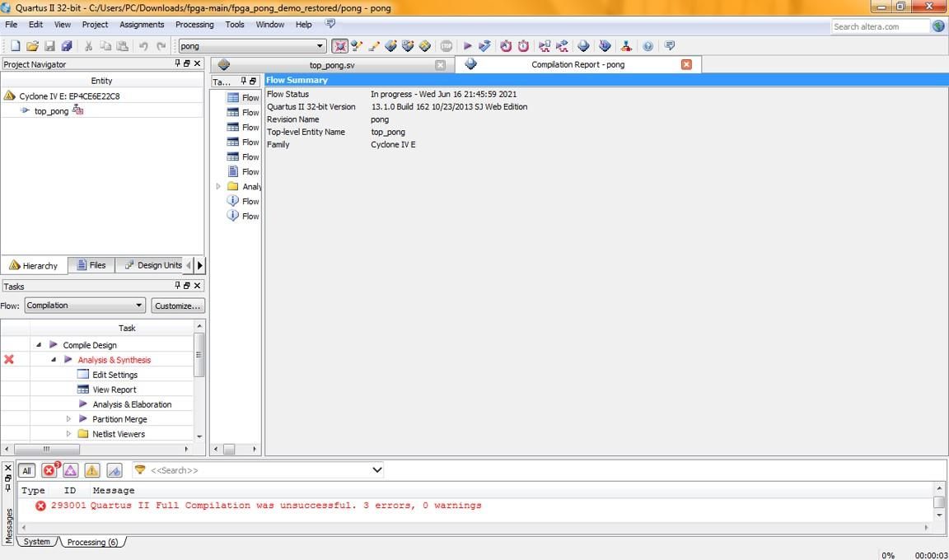Switch to the top_pong.sv tab
The image size is (949, 560).
pos(332,65)
